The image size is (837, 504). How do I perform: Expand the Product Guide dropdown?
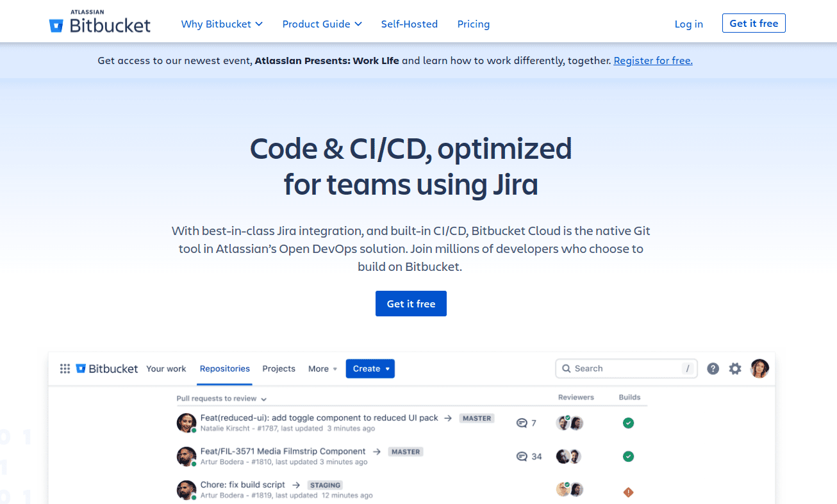322,24
